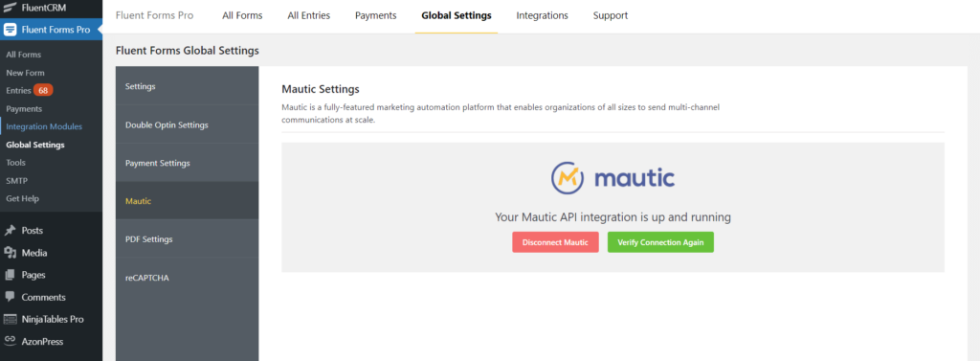
Task: Select the Mautic settings item
Action: tap(187, 201)
